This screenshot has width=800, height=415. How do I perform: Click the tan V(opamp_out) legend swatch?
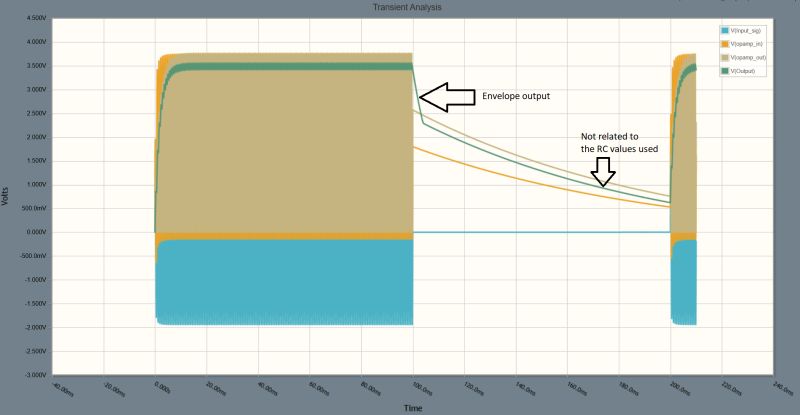[x=724, y=58]
